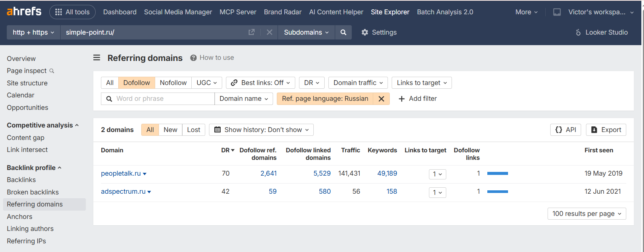Image resolution: width=644 pixels, height=252 pixels.
Task: Click the Ahrefs logo
Action: point(24,12)
